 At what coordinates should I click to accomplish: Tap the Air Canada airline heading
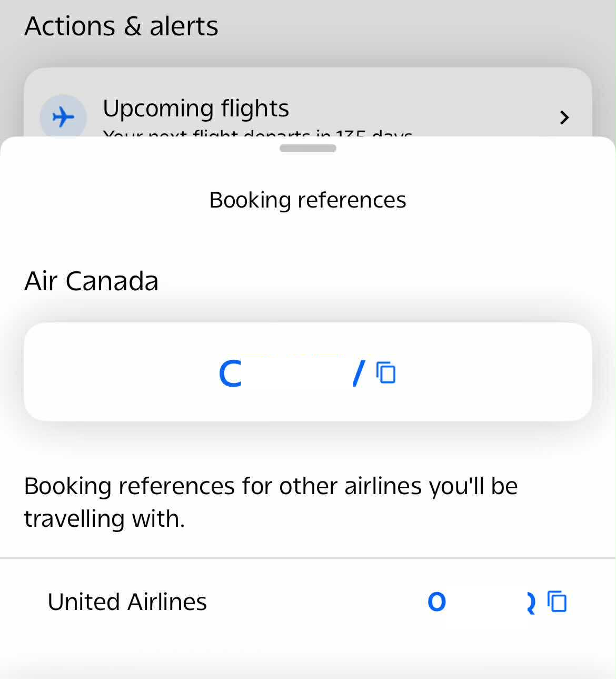pyautogui.click(x=91, y=281)
